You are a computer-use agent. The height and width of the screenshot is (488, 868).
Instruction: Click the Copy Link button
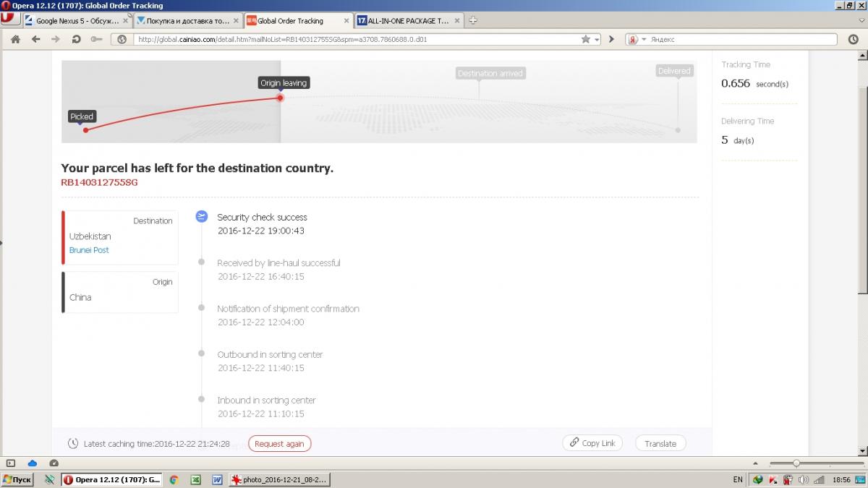pyautogui.click(x=592, y=443)
